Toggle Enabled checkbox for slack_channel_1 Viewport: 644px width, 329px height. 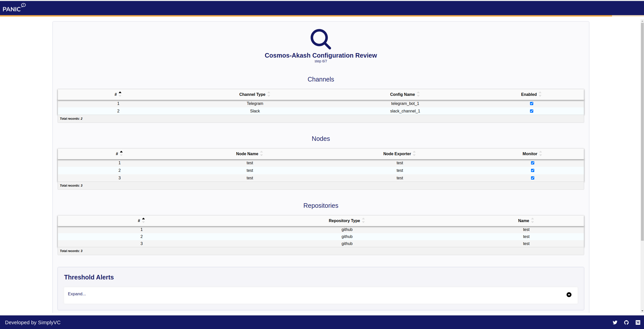532,111
